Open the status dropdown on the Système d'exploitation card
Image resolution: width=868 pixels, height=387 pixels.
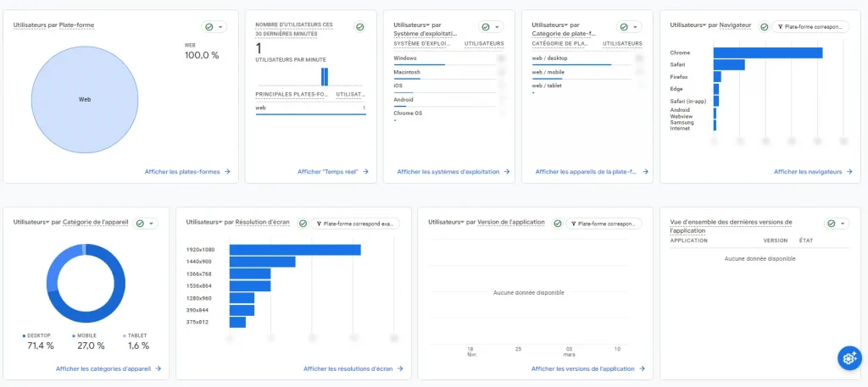[x=491, y=26]
